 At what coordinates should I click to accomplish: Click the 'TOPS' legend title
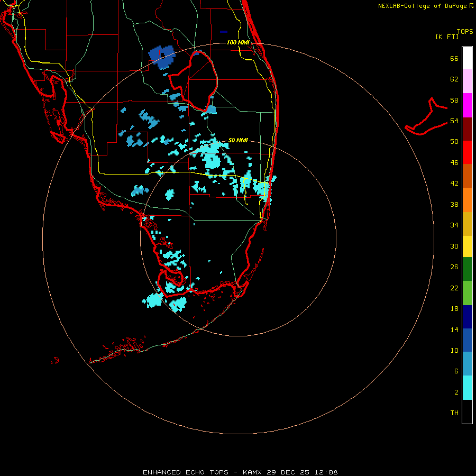(x=465, y=32)
